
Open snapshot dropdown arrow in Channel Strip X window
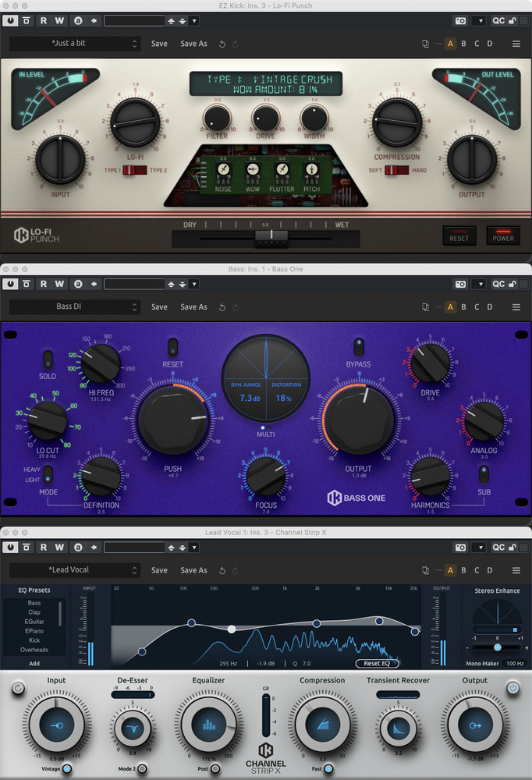(480, 548)
